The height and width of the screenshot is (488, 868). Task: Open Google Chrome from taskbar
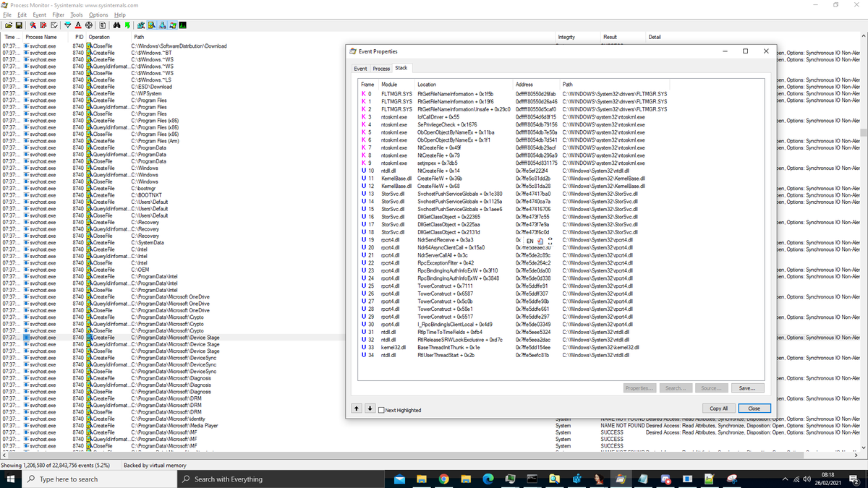click(x=444, y=479)
